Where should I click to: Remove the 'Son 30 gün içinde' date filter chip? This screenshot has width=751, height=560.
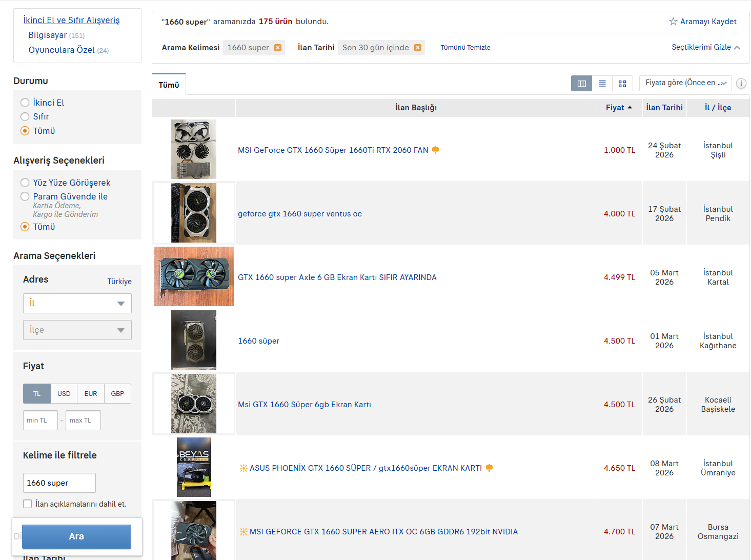click(418, 48)
